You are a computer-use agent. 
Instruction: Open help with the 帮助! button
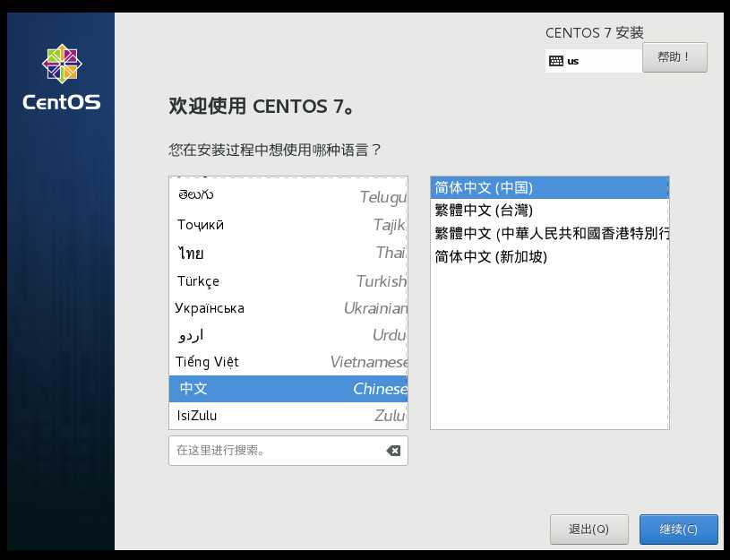674,57
